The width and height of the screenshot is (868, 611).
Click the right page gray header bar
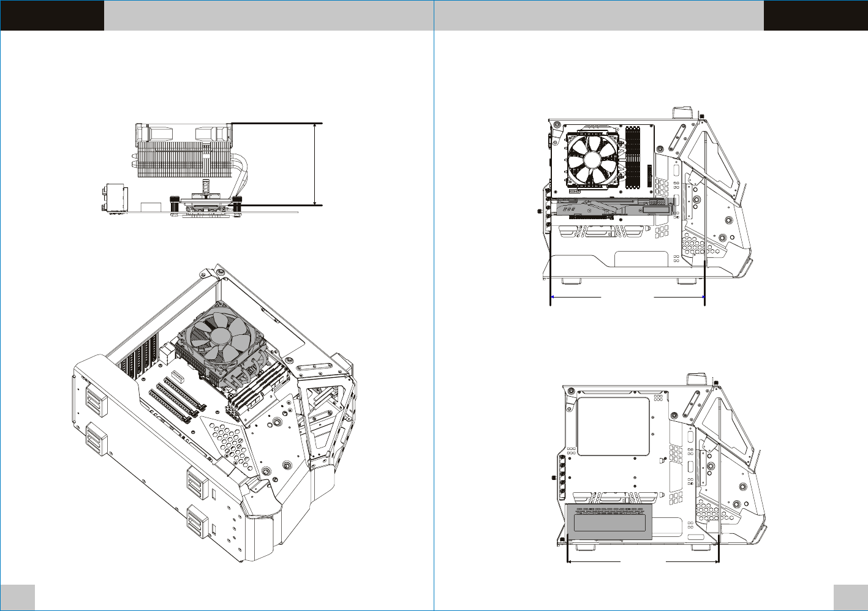tap(598, 15)
